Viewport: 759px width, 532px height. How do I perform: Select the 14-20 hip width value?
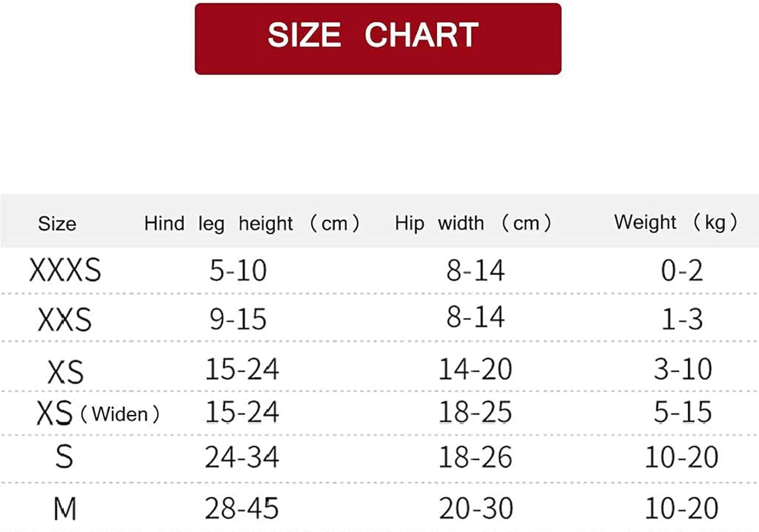pos(475,369)
